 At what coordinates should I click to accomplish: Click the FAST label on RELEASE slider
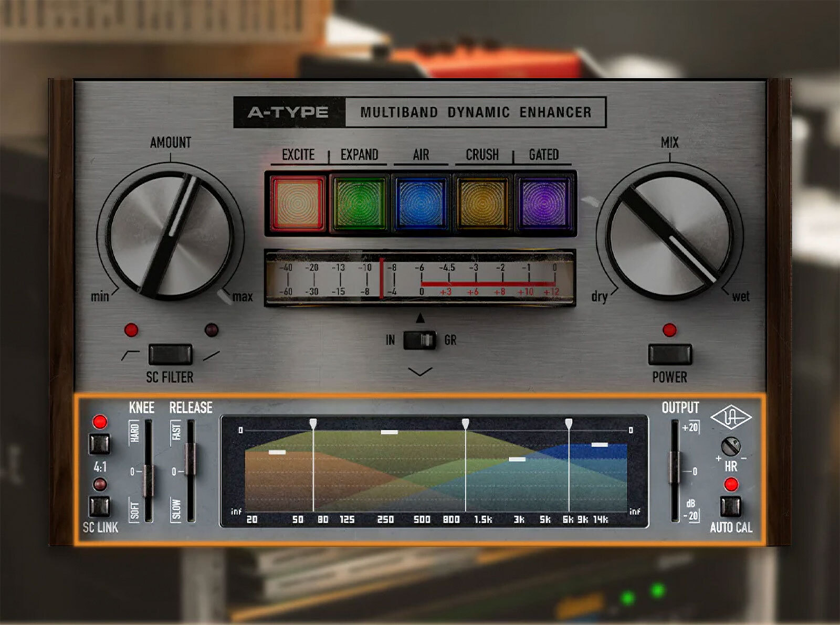coord(176,432)
